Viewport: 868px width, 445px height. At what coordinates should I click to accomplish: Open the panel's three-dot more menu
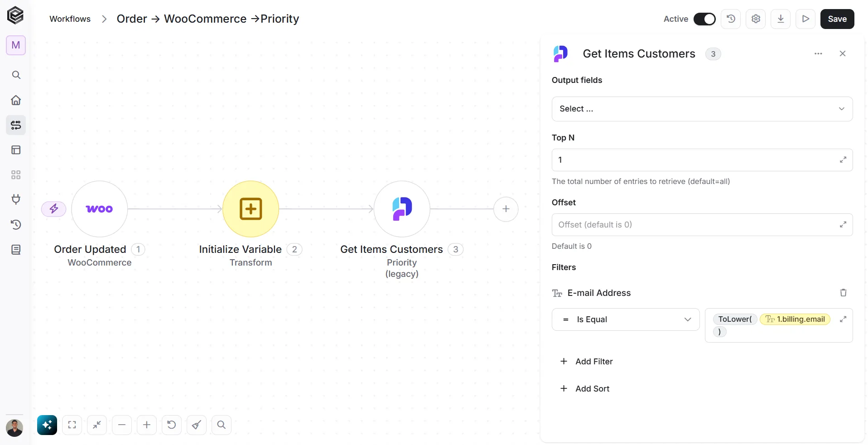pyautogui.click(x=818, y=53)
